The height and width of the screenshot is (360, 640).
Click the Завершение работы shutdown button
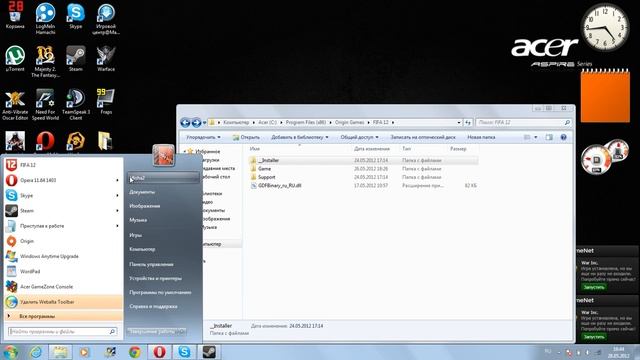pyautogui.click(x=151, y=332)
